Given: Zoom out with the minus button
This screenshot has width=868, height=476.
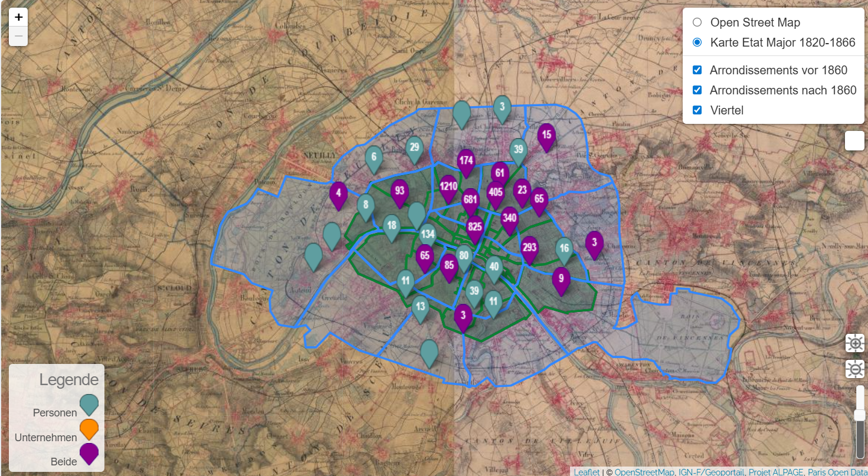Looking at the screenshot, I should click(x=19, y=36).
